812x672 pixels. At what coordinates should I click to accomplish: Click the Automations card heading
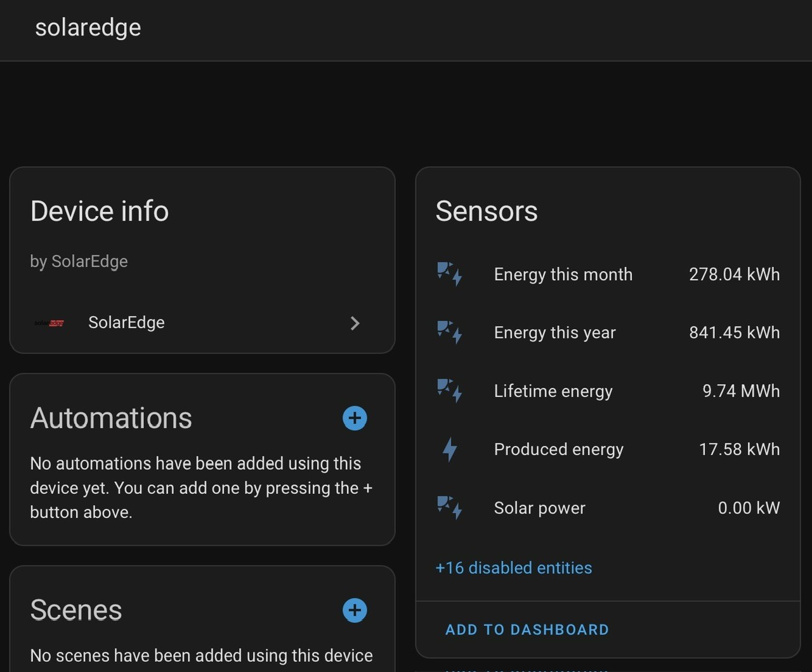[x=111, y=418]
